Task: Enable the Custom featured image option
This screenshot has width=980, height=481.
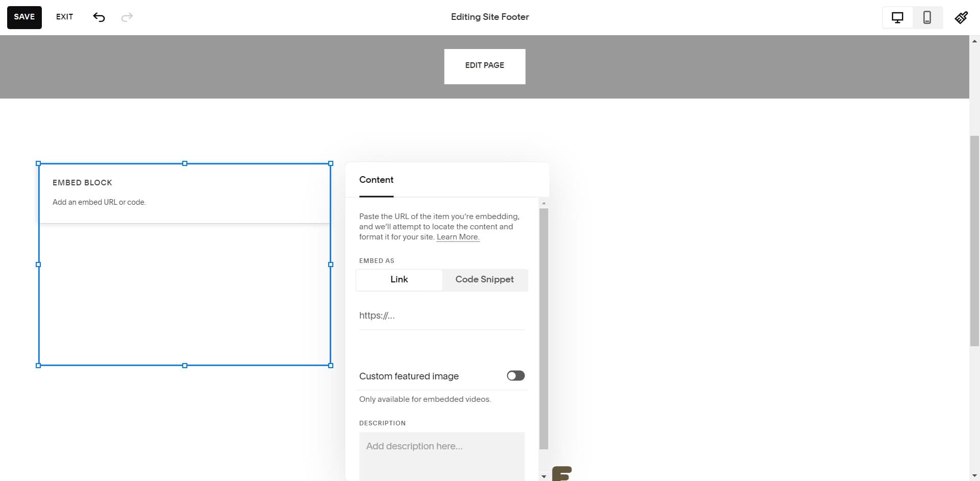Action: 515,376
